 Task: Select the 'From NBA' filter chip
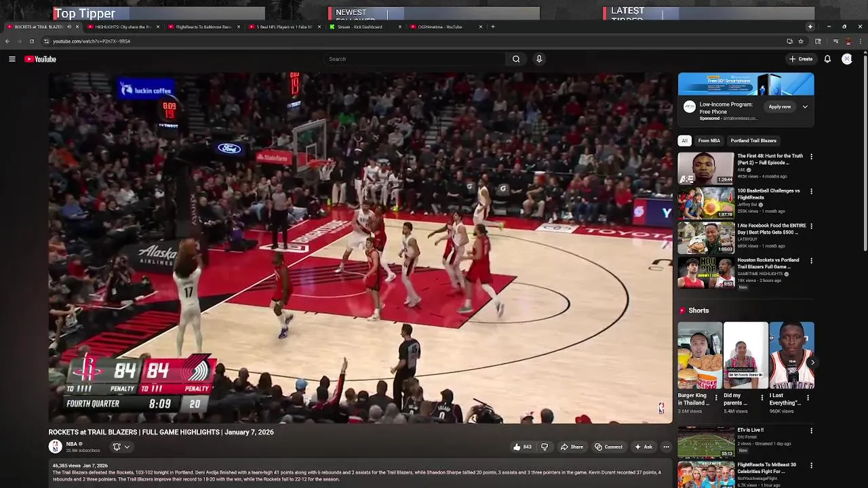point(709,141)
